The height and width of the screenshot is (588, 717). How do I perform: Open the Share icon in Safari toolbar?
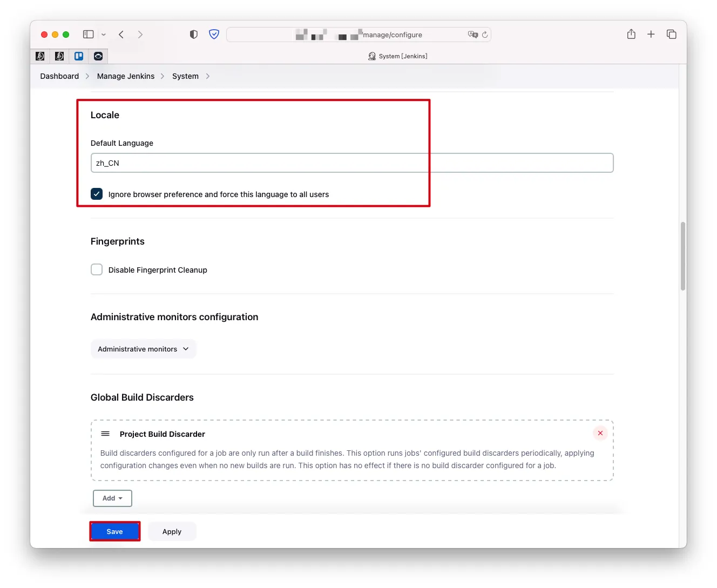click(631, 35)
